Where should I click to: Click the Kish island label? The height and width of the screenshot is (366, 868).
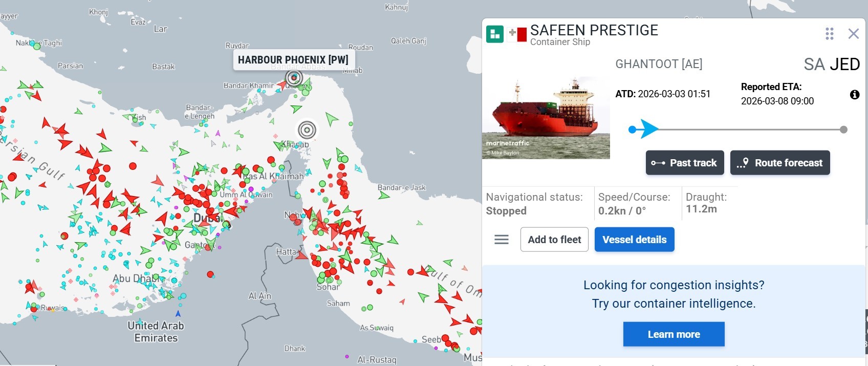point(139,117)
